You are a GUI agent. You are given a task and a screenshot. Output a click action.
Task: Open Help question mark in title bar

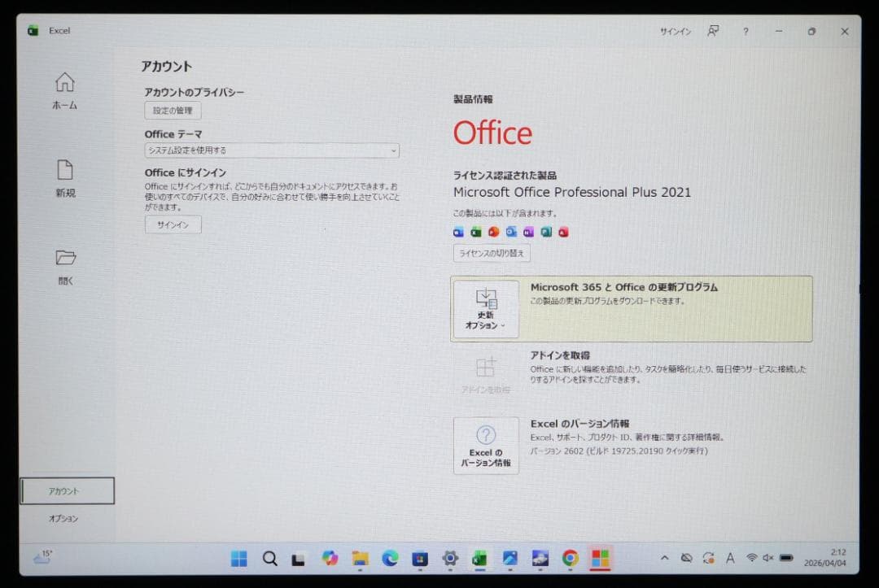746,32
